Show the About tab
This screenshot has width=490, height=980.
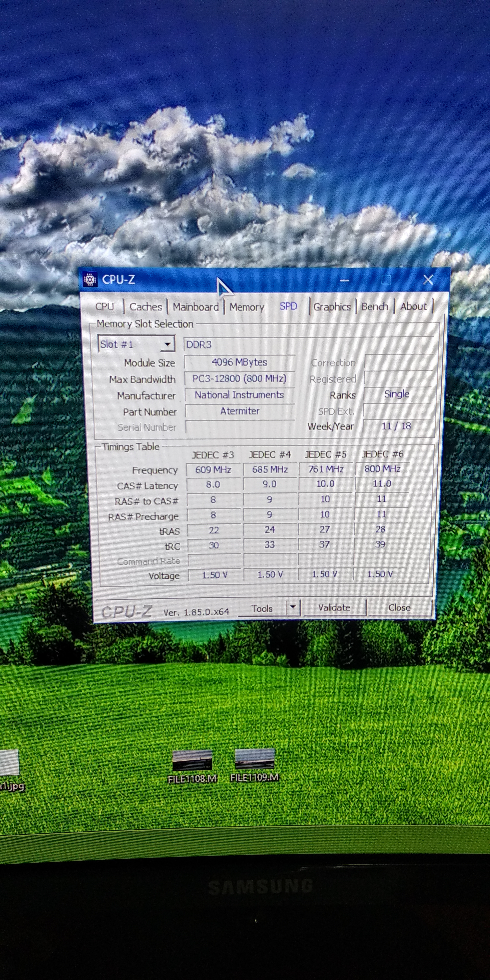[x=413, y=306]
